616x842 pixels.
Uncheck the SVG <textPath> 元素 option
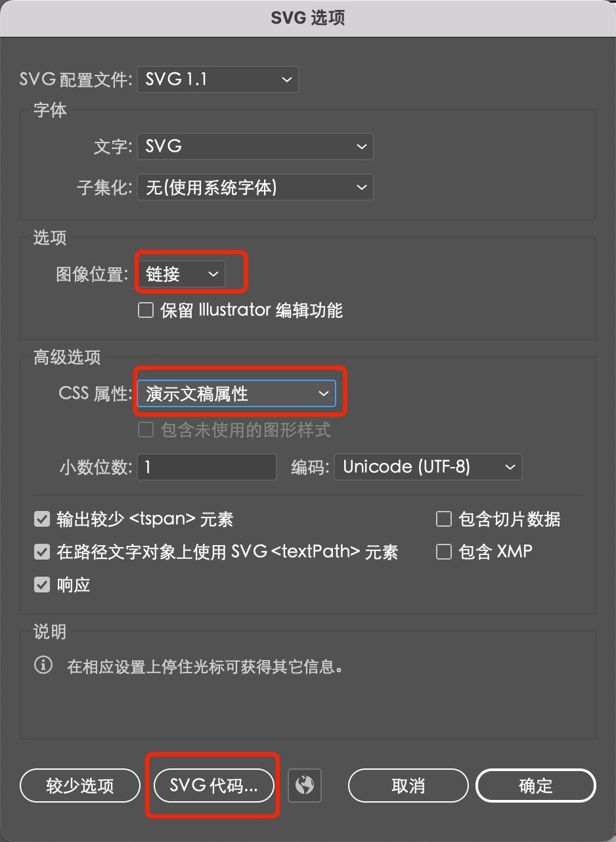(42, 552)
